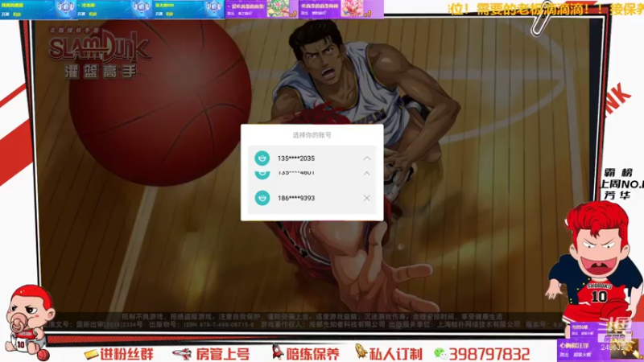
Task: Click the gold rocket icon before 私人订制
Action: pyautogui.click(x=361, y=352)
